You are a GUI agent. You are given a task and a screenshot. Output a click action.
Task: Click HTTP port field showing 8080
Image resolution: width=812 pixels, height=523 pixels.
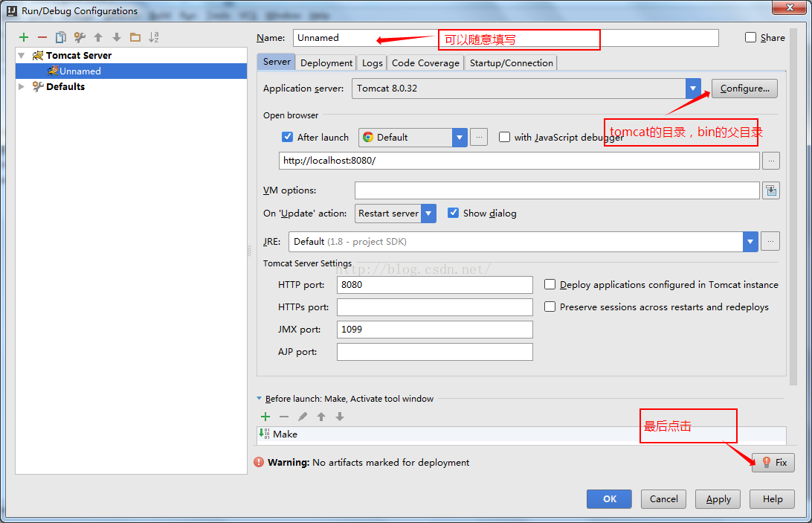[435, 285]
